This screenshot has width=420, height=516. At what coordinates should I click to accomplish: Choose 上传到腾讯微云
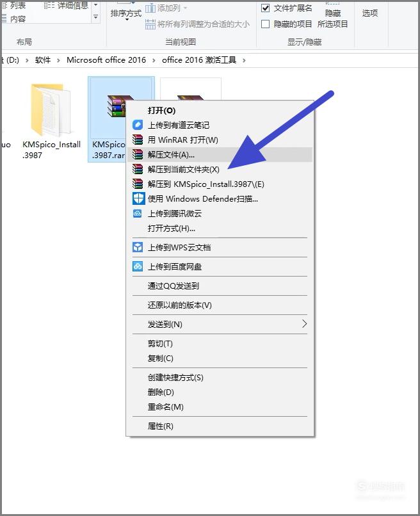220,214
